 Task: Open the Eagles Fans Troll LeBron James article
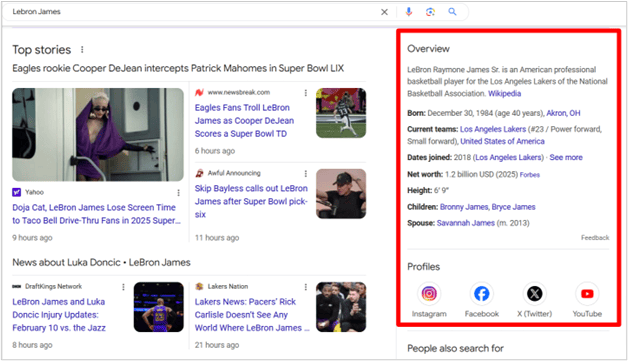click(244, 121)
